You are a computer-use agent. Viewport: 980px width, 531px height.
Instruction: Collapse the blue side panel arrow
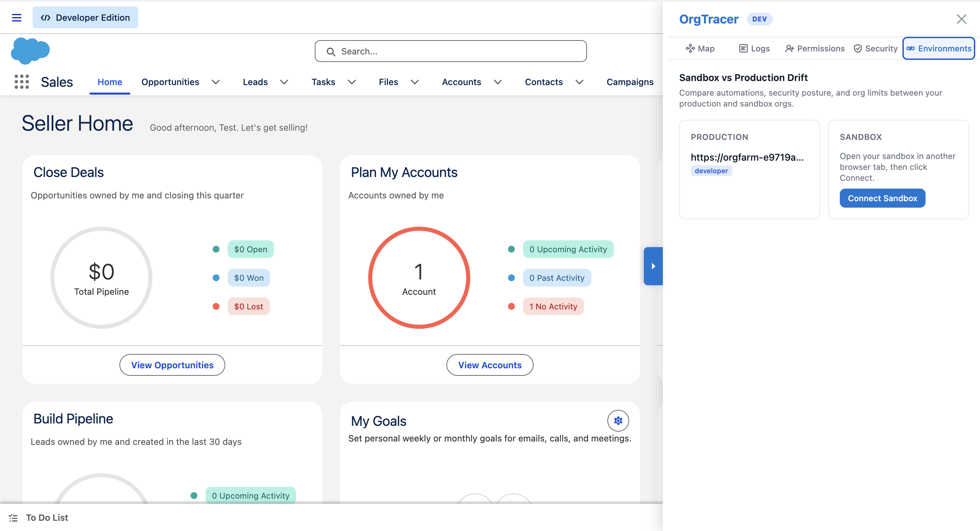[653, 266]
